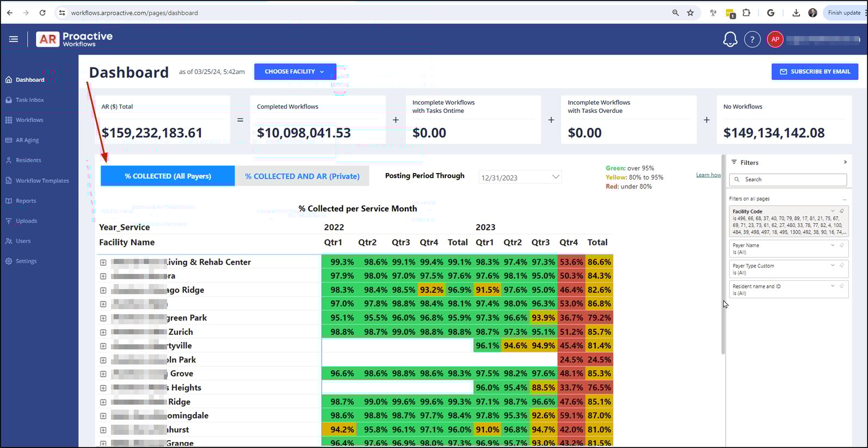The width and height of the screenshot is (868, 448).
Task: Click the AP user avatar icon
Action: tap(775, 39)
